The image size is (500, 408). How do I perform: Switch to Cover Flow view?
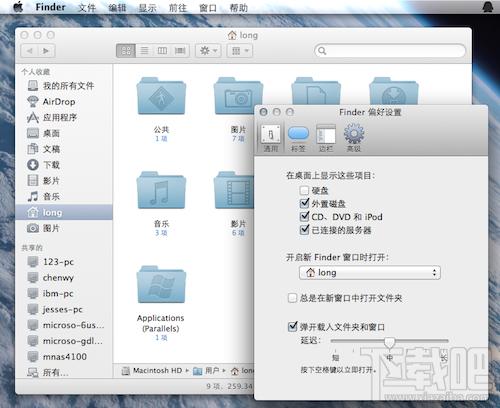pos(180,51)
